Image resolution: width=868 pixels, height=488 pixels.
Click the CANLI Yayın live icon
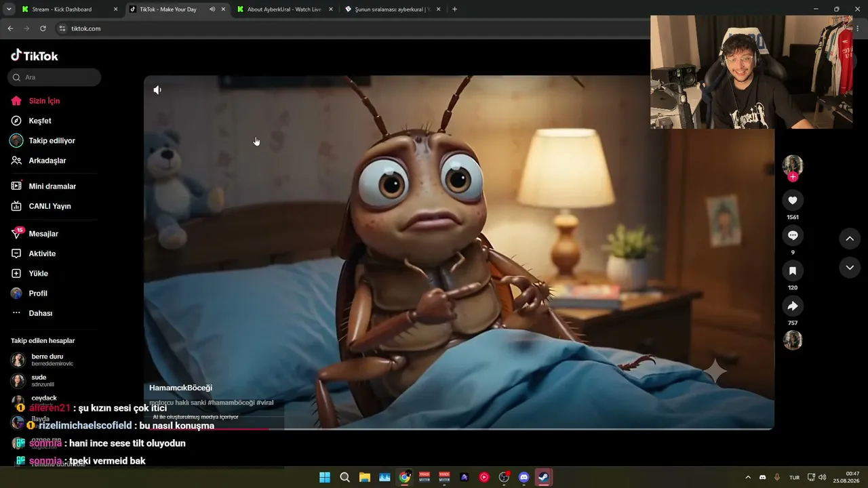pos(16,206)
